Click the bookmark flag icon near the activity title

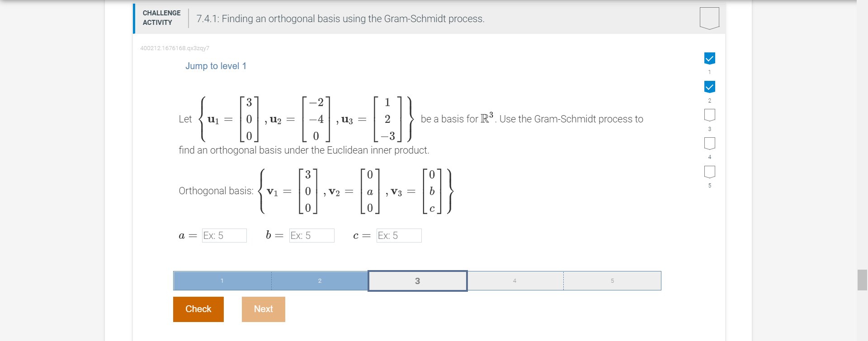pyautogui.click(x=708, y=18)
